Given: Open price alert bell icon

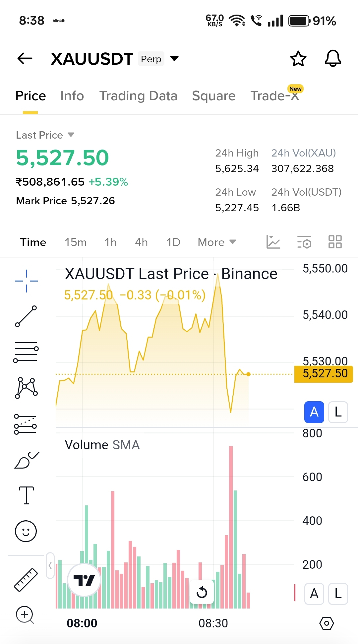Looking at the screenshot, I should coord(333,59).
